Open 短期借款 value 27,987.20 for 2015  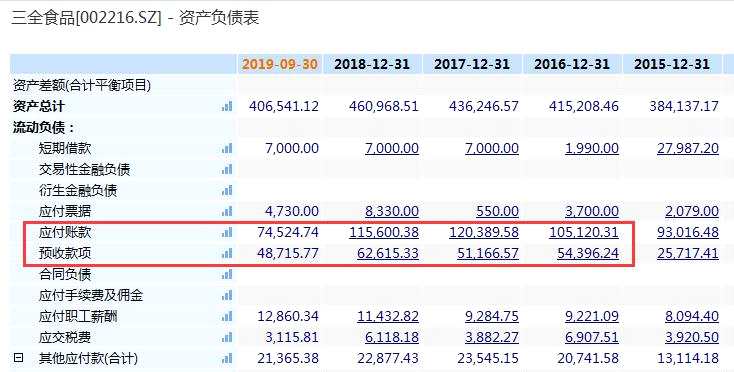pos(688,149)
